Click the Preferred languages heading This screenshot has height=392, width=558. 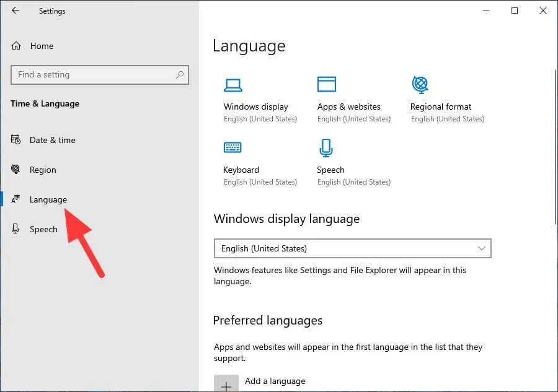(268, 321)
